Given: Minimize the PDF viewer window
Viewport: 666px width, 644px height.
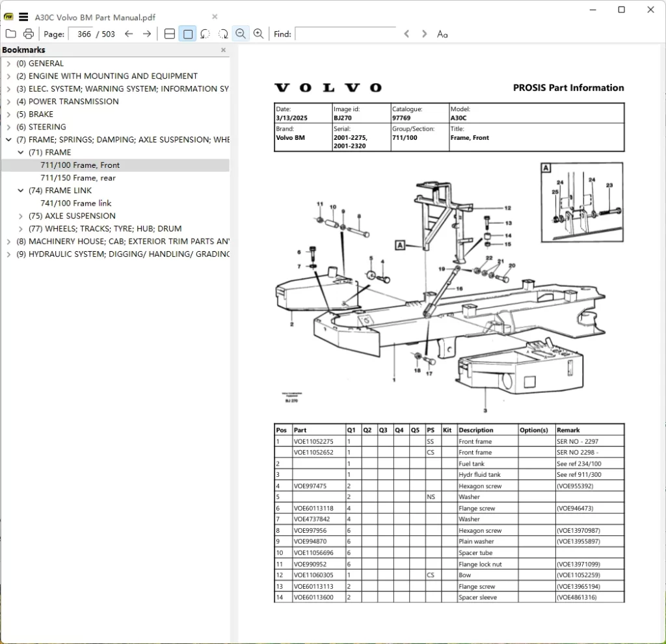Looking at the screenshot, I should tap(593, 9).
